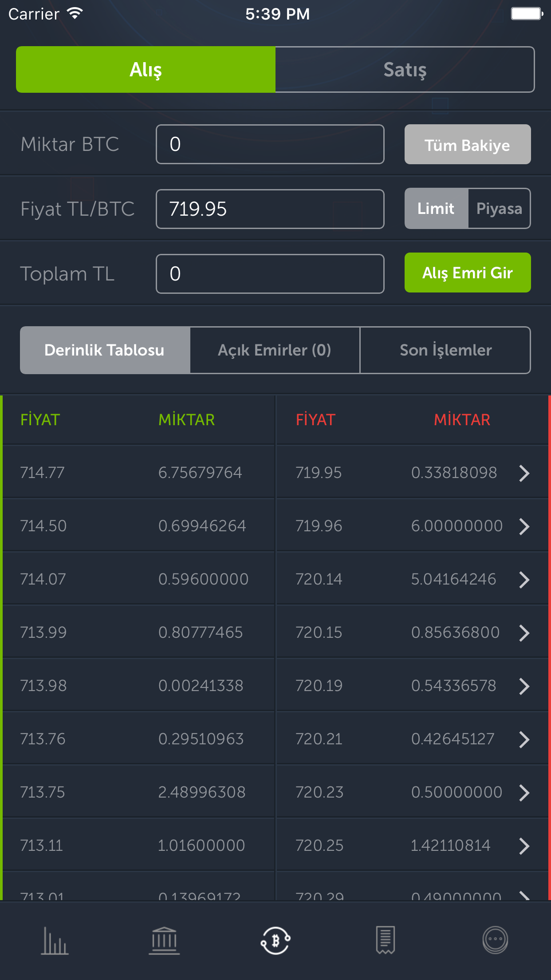This screenshot has height=980, width=551.
Task: Focus the Miktar BTC input field
Action: 270,144
